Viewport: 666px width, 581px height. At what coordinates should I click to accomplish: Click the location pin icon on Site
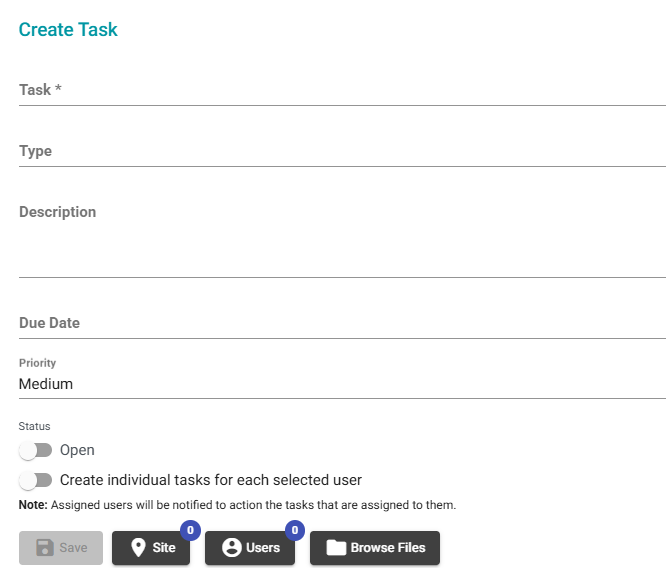coord(138,548)
